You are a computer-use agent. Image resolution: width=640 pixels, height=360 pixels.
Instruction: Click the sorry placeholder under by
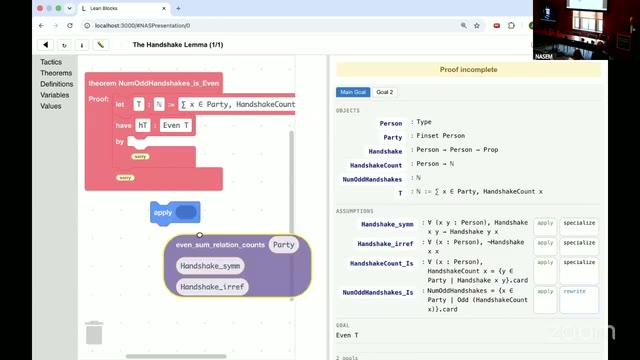coord(140,157)
